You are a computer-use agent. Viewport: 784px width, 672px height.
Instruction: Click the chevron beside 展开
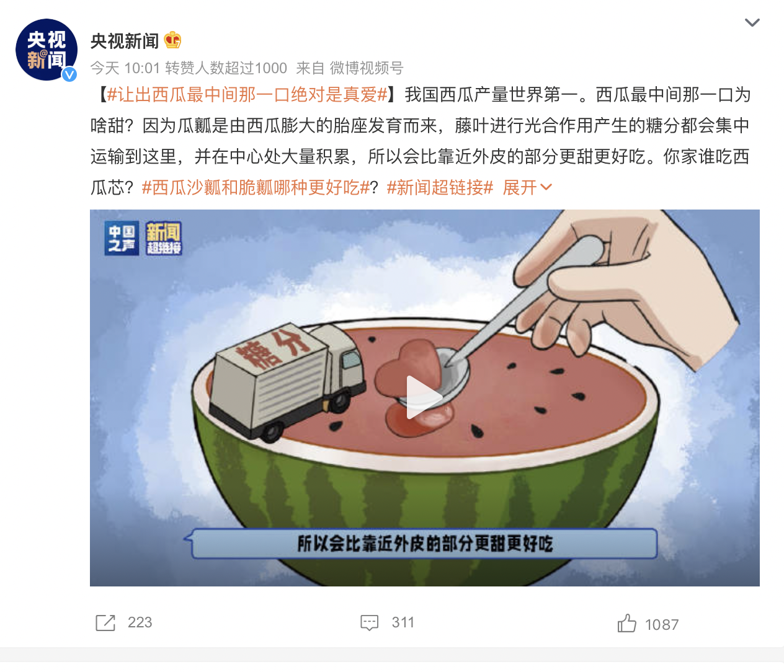click(546, 187)
